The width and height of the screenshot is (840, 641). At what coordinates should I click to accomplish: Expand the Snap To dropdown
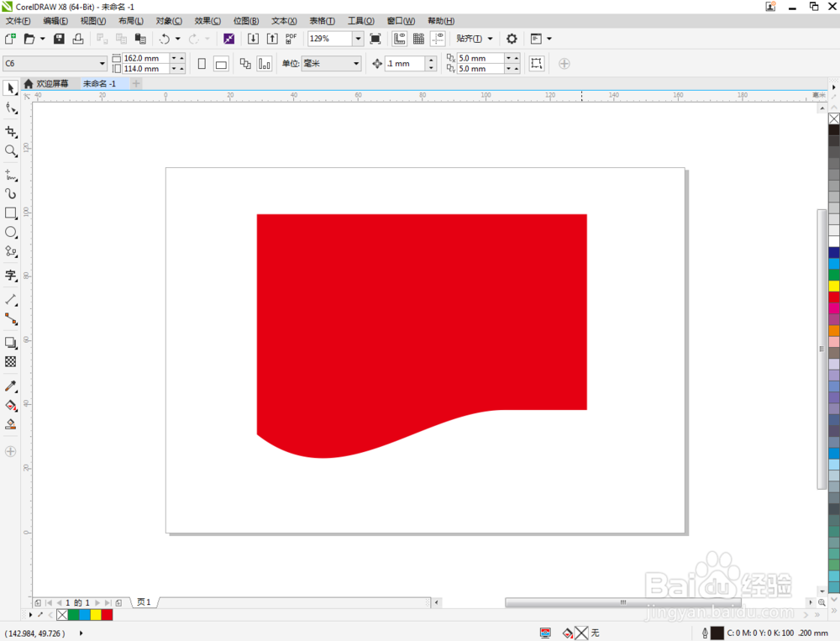pos(491,39)
